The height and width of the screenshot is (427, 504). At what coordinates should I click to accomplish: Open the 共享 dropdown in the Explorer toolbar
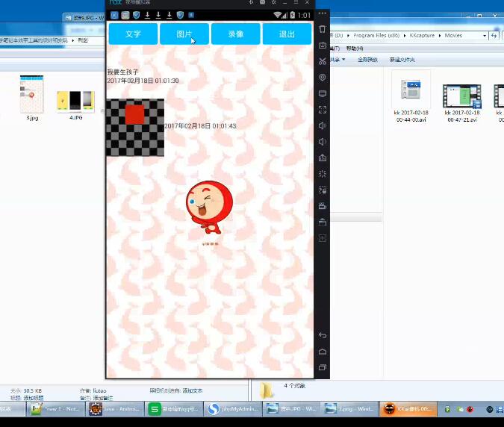click(x=338, y=60)
